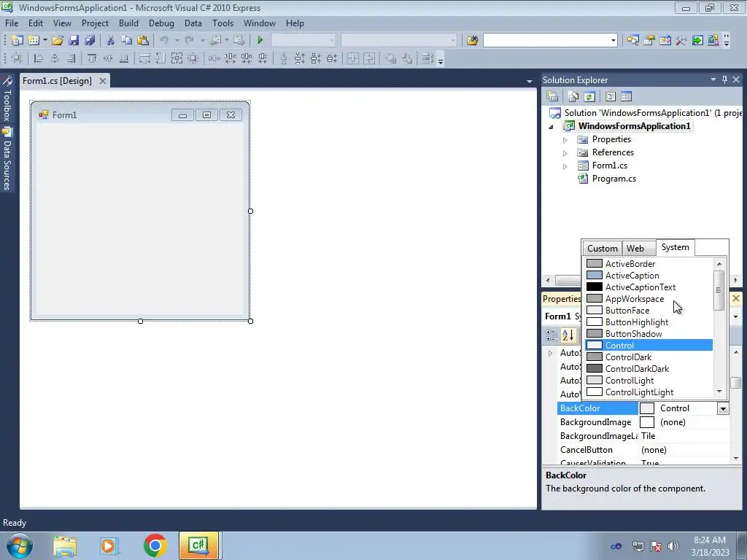Click the New Project toolbar icon
747x560 pixels.
pyautogui.click(x=18, y=41)
